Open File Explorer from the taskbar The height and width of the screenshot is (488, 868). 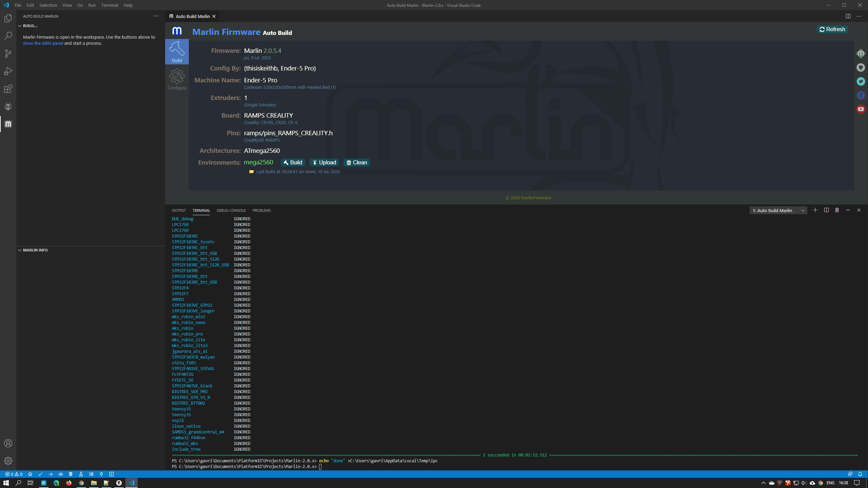94,483
